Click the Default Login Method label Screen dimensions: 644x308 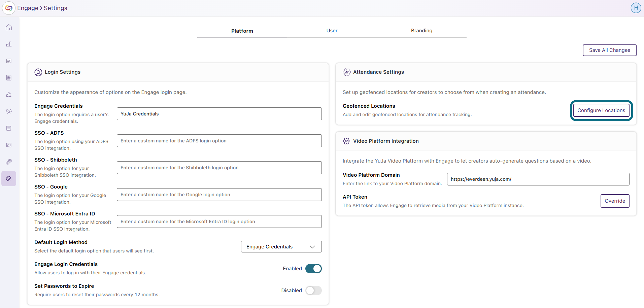pos(61,242)
